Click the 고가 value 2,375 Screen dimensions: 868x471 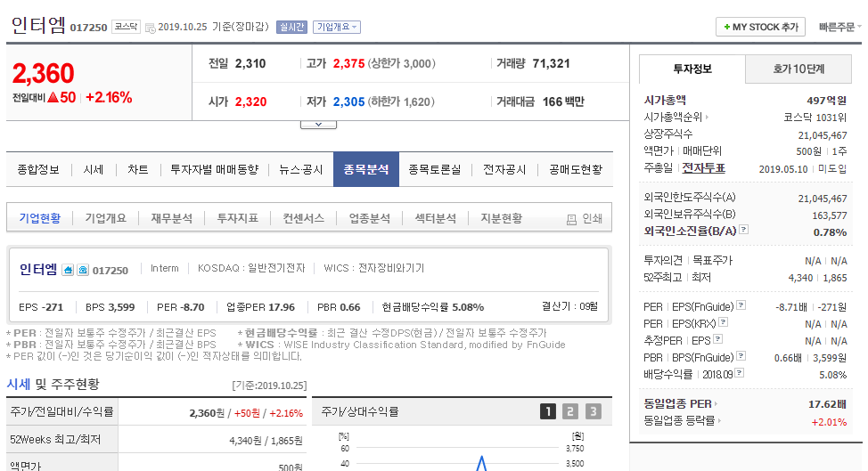(x=348, y=63)
